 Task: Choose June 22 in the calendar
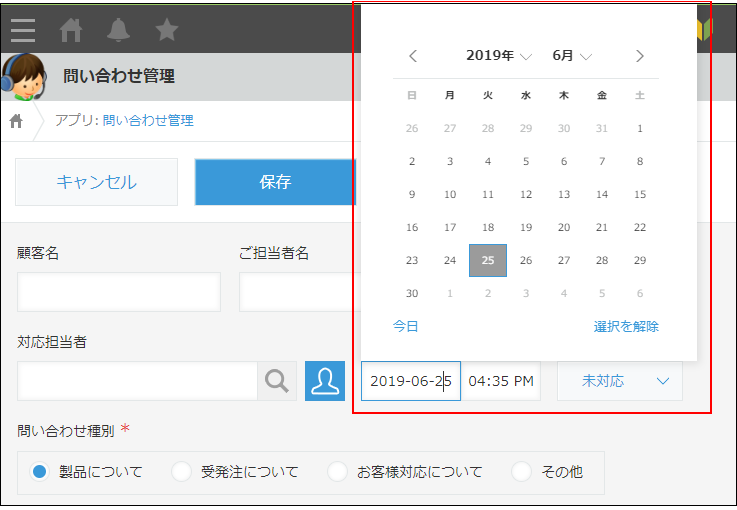click(x=640, y=228)
